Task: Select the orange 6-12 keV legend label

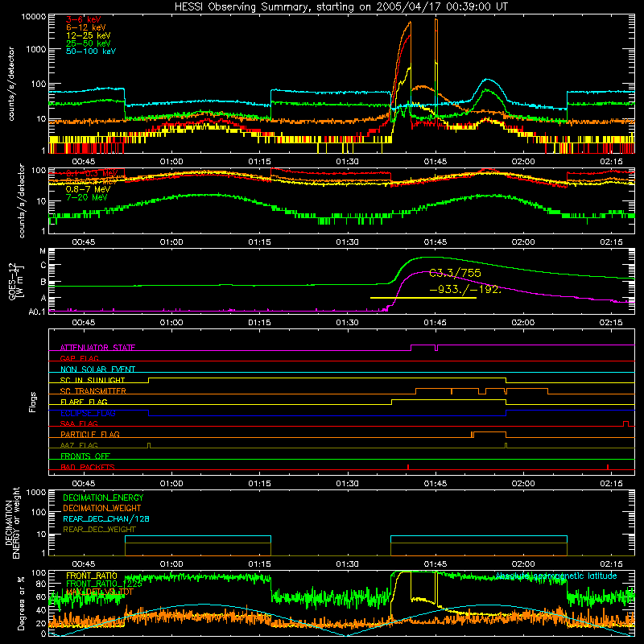Action: pyautogui.click(x=86, y=27)
